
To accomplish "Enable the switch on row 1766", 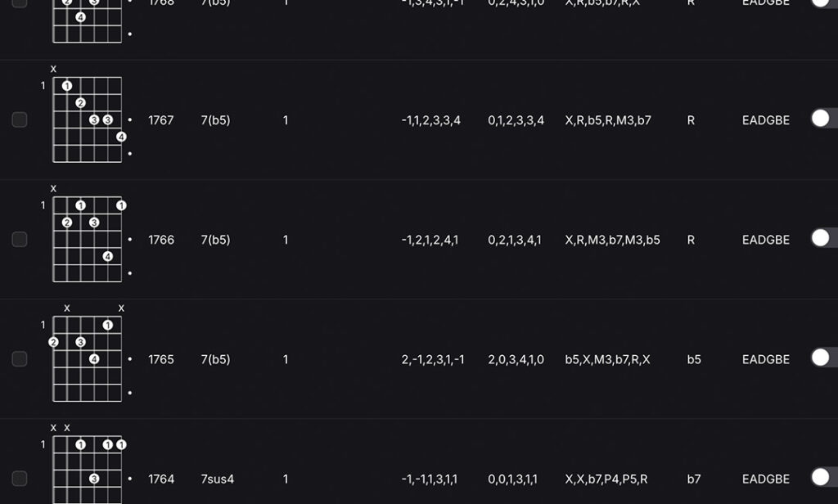I will click(x=823, y=238).
